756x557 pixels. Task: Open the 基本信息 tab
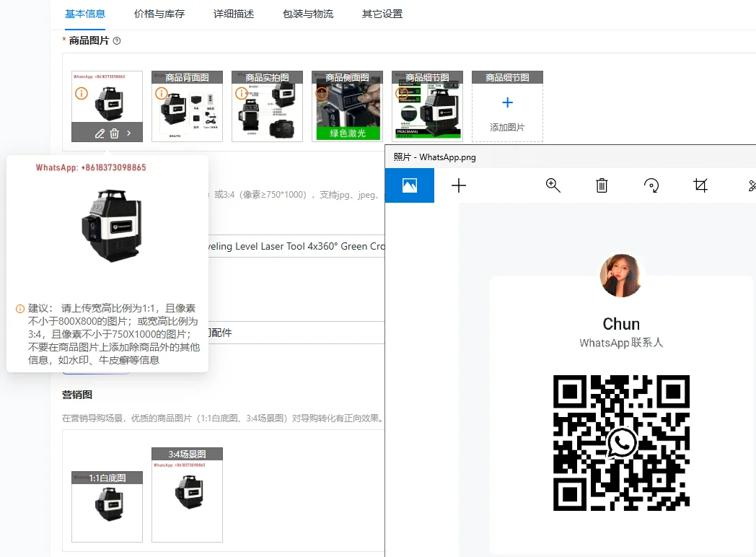pyautogui.click(x=85, y=14)
